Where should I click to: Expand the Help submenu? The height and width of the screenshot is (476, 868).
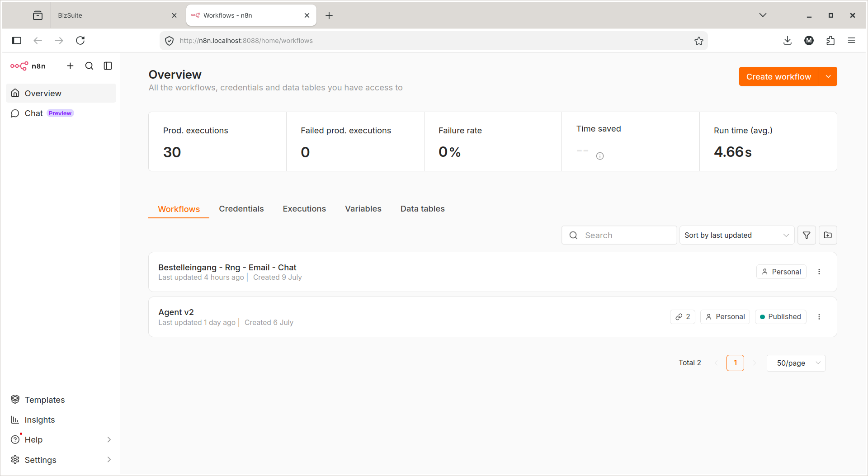[x=61, y=439]
